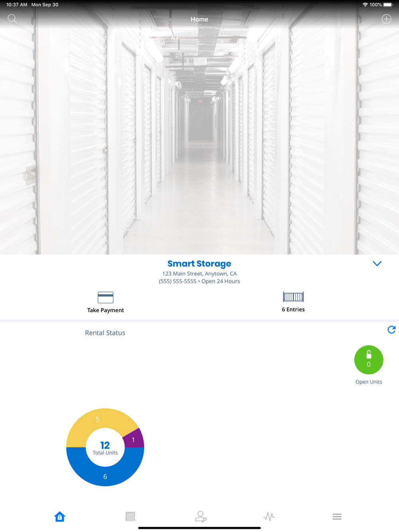Select the Home tab in bottom bar
The height and width of the screenshot is (532, 399).
pos(60,516)
